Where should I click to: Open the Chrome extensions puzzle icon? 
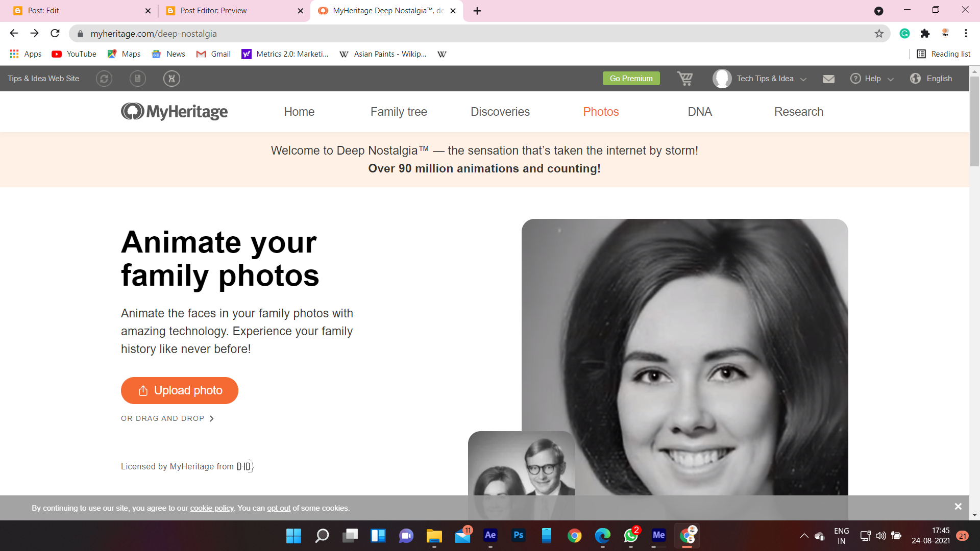tap(925, 34)
